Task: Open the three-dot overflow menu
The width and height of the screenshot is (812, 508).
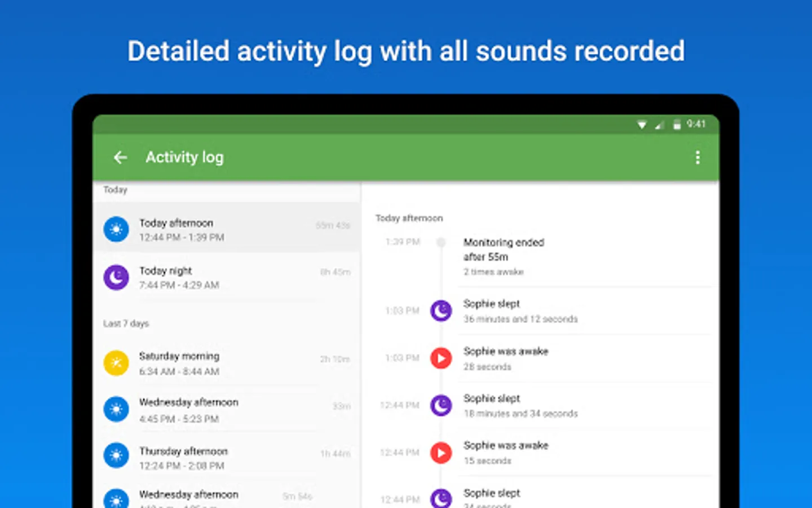Action: 698,157
